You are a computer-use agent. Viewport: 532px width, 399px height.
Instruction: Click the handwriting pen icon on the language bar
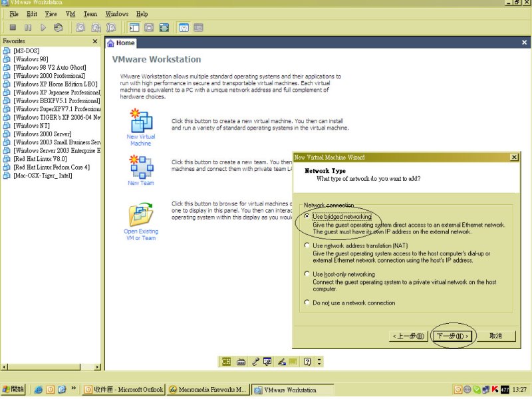(x=281, y=362)
